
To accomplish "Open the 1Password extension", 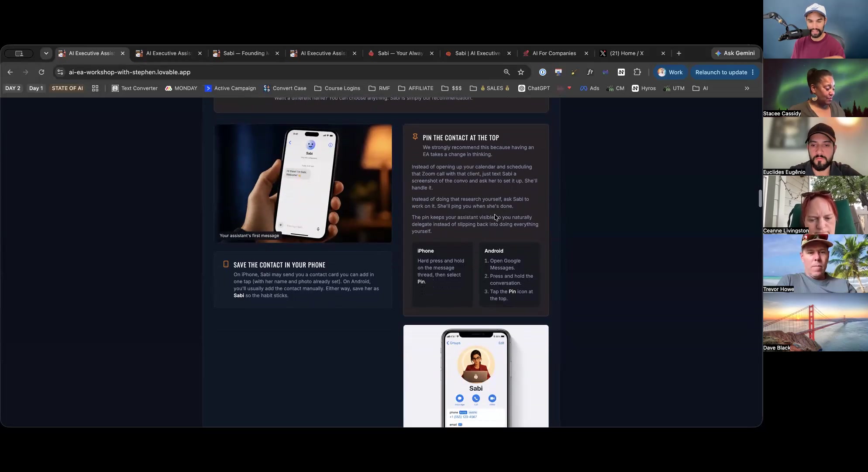I will tap(543, 72).
